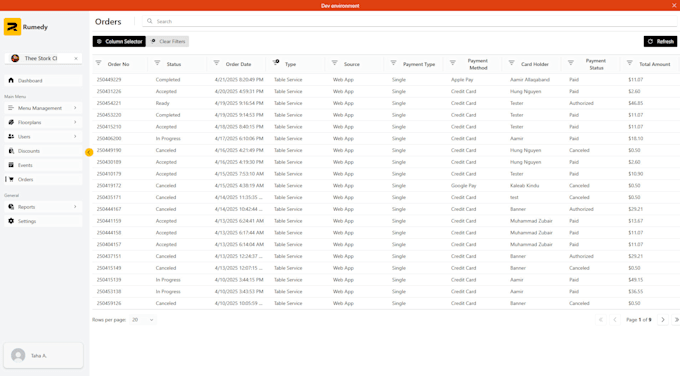This screenshot has height=376, width=680.
Task: Sort by the Order No header
Action: (118, 64)
